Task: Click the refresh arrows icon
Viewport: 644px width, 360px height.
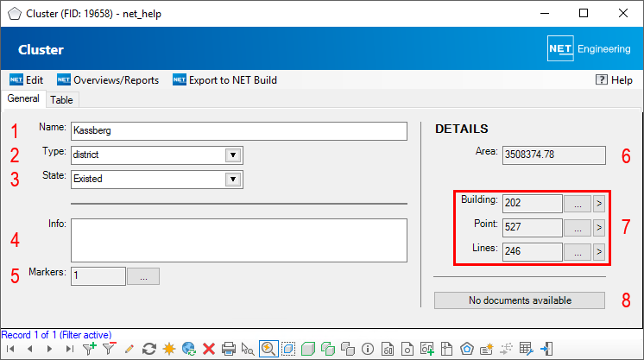Action: click(x=149, y=350)
